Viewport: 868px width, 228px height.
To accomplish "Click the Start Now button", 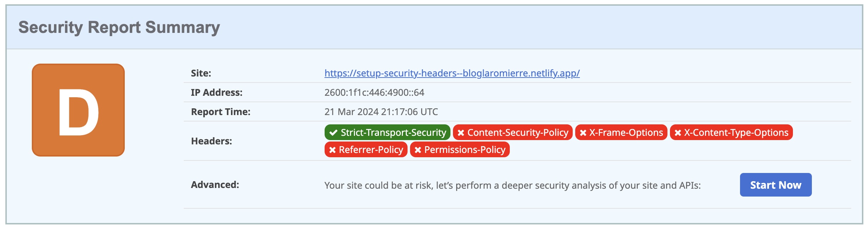I will 776,185.
